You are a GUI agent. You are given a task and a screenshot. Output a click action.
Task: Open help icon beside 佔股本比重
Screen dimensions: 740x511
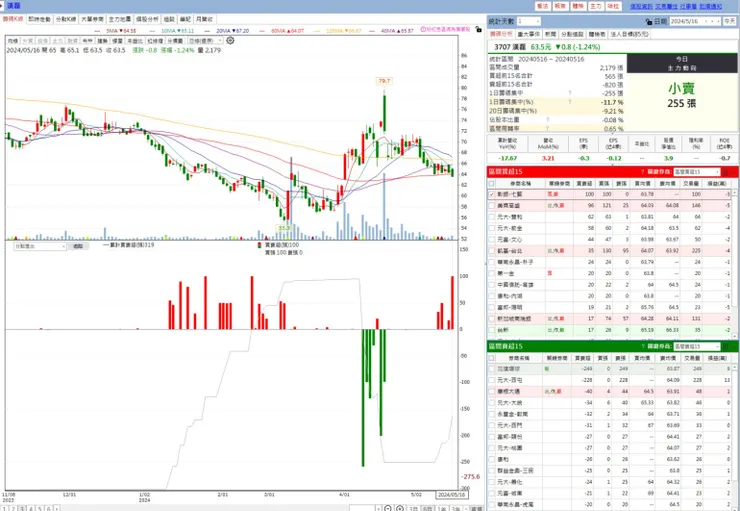[x=547, y=120]
